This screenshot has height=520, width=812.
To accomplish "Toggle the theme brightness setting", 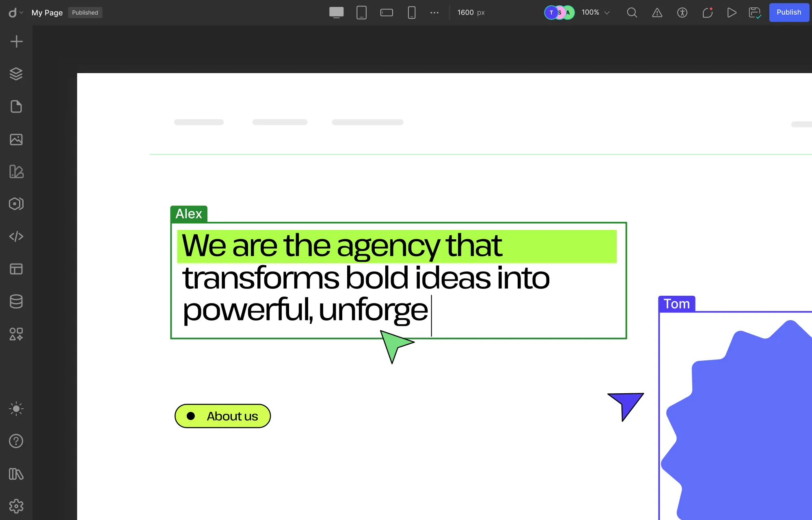I will [16, 409].
